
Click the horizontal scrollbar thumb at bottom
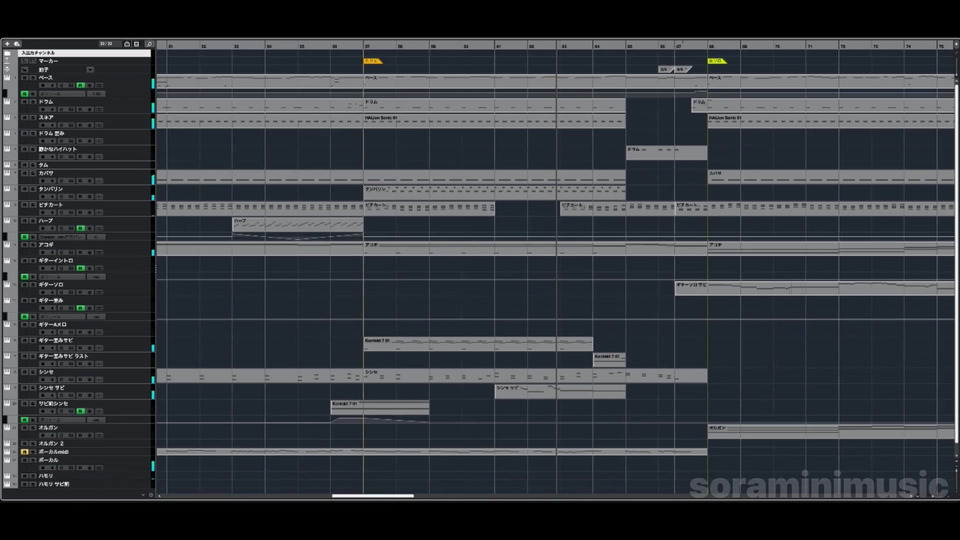(x=373, y=496)
